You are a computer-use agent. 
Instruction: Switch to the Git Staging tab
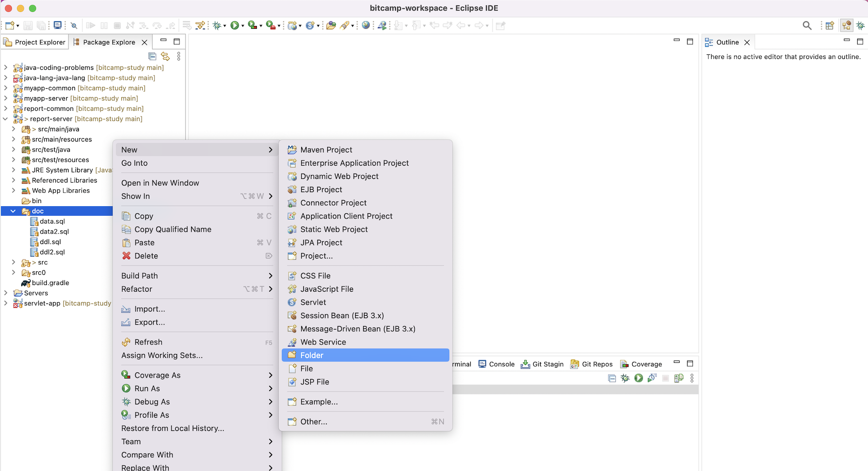(542, 364)
